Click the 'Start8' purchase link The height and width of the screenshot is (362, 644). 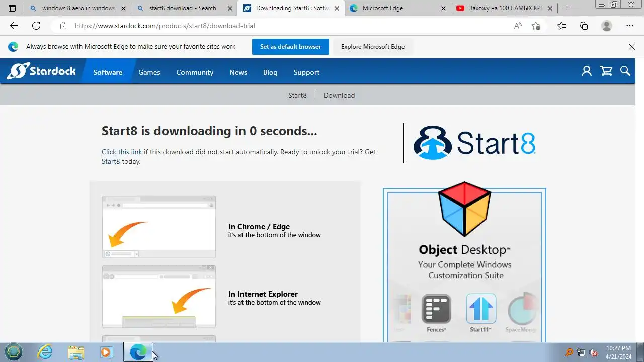click(x=111, y=161)
